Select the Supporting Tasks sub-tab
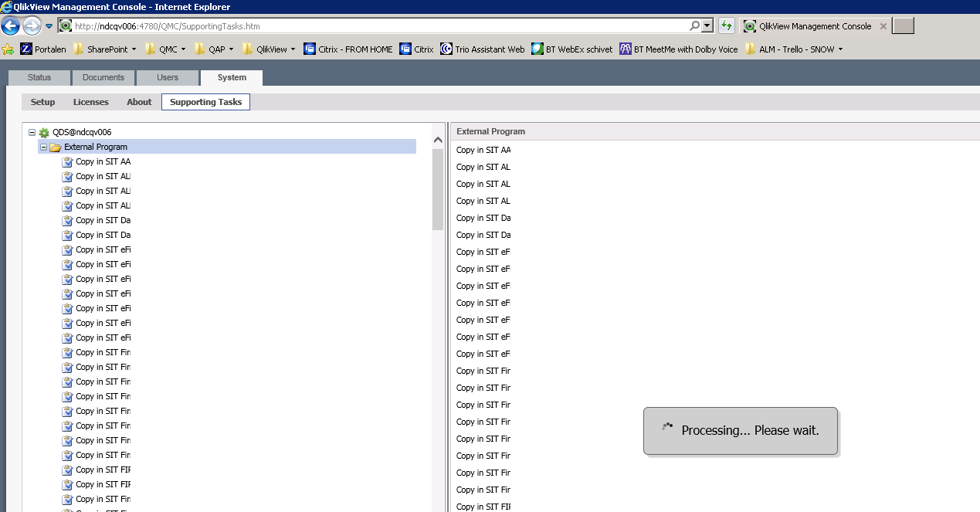This screenshot has height=512, width=980. (205, 102)
